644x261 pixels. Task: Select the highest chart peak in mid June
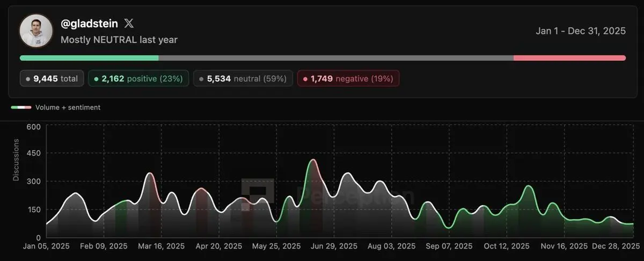coord(312,160)
